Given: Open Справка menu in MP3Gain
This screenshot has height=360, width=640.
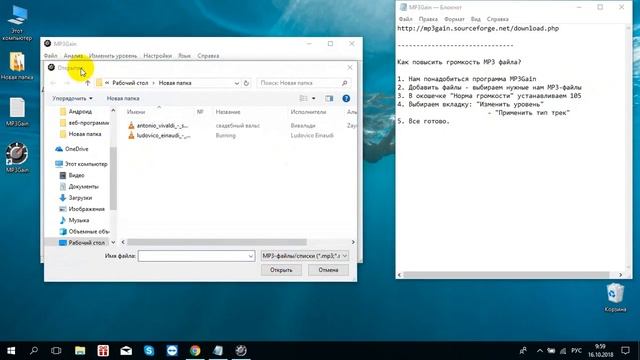Looking at the screenshot, I should (x=208, y=56).
